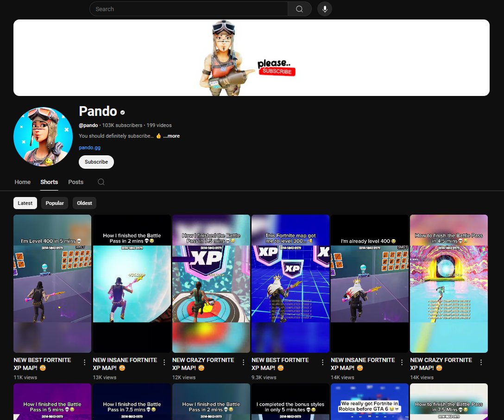The width and height of the screenshot is (504, 420).
Task: Play 'Fortnite in Roblox before GTA 6' short
Action: coord(370,401)
